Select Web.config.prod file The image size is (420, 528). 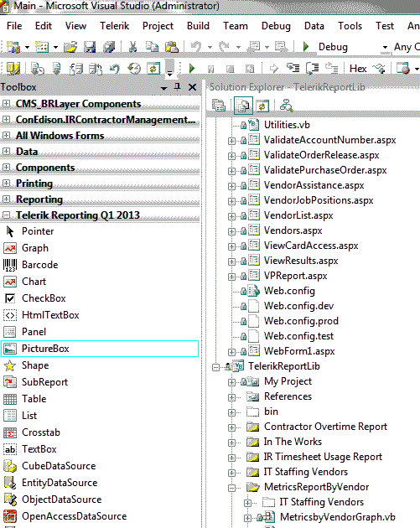(x=301, y=321)
